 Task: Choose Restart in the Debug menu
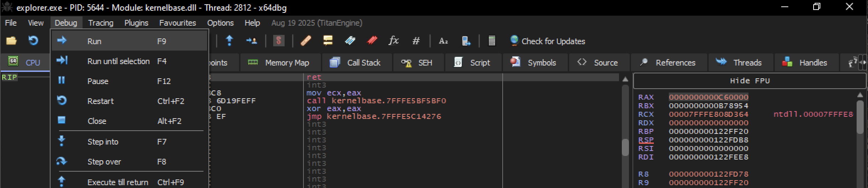pos(129,101)
